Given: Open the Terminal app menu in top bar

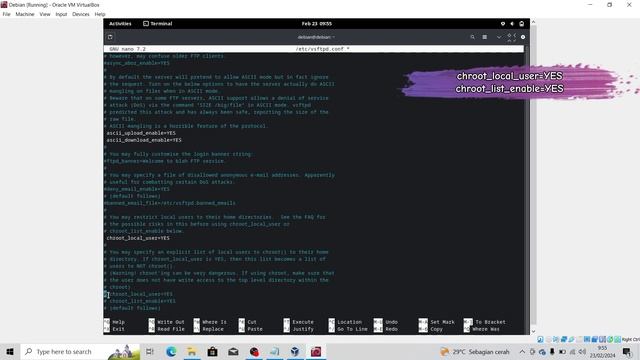Looking at the screenshot, I should pyautogui.click(x=158, y=24).
